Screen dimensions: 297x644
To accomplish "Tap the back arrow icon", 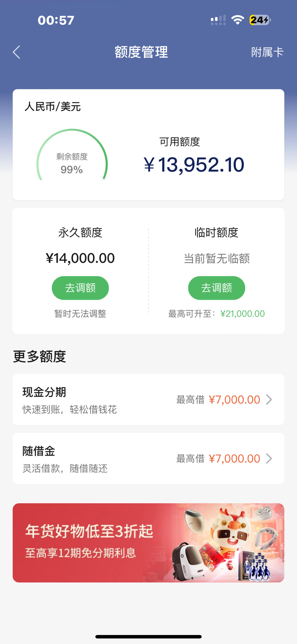I will click(16, 52).
